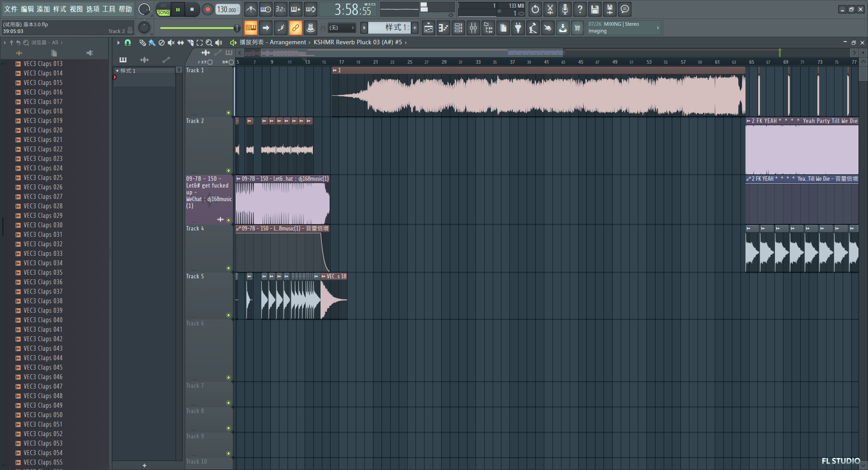Expand the MIXING Stereo Imaging hint arrow

(658, 28)
